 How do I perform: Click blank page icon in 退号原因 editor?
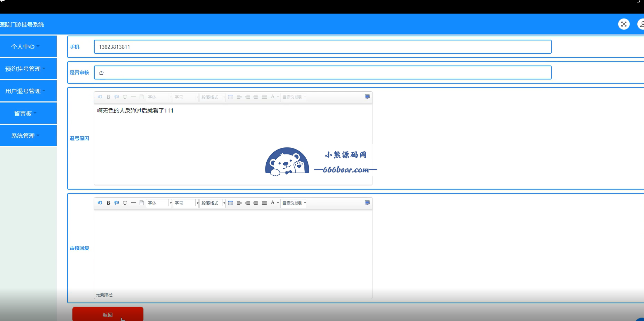(142, 97)
